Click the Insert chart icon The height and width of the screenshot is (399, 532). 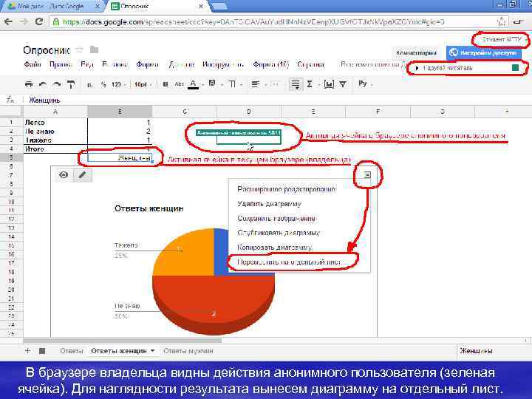[329, 84]
